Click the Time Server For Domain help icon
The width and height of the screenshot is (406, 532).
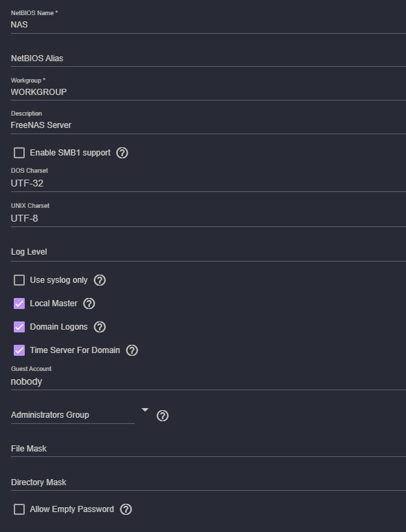[x=132, y=350]
